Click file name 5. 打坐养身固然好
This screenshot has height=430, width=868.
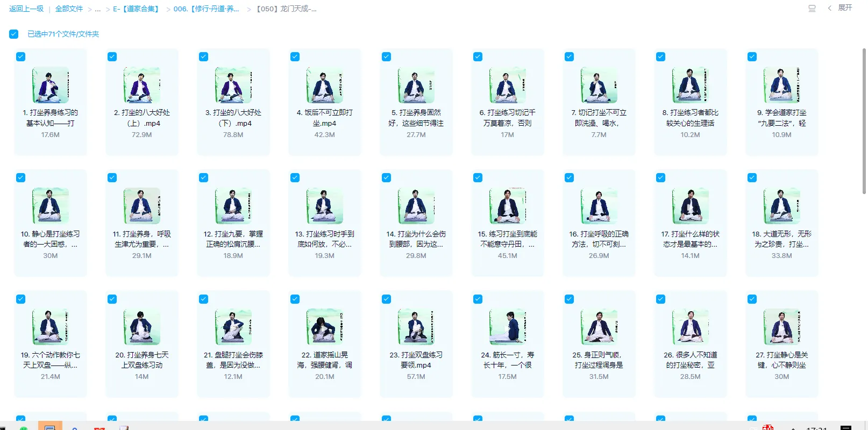416,118
